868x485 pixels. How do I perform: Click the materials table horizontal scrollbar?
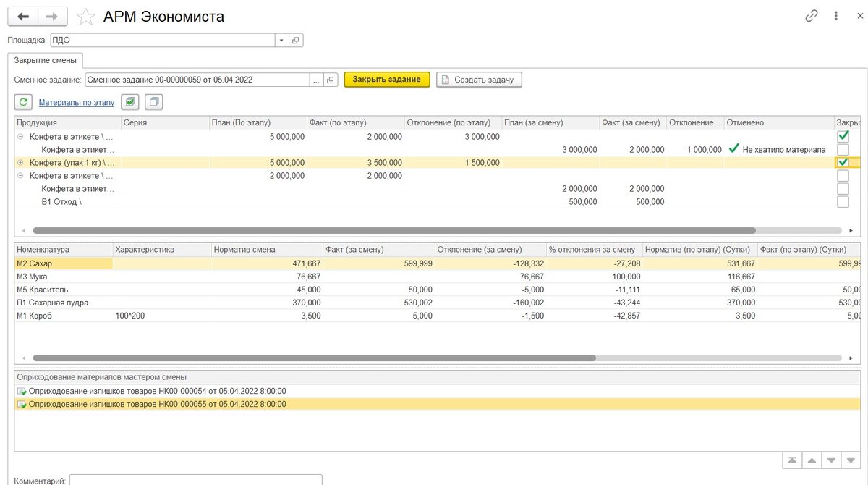(x=314, y=358)
